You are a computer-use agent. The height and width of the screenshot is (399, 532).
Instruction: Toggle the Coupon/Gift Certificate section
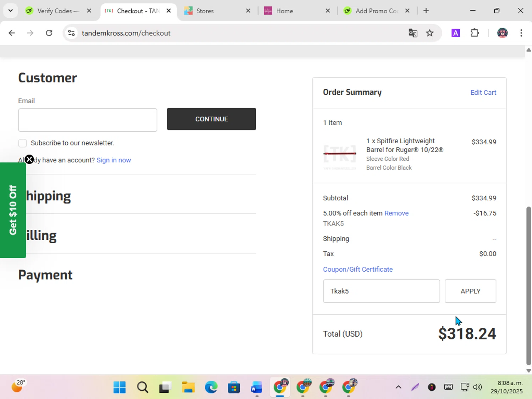tap(358, 269)
